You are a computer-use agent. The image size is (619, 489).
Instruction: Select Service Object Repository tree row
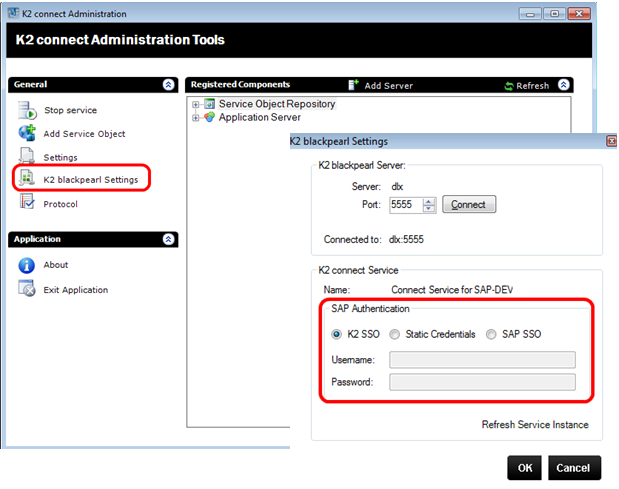[277, 104]
